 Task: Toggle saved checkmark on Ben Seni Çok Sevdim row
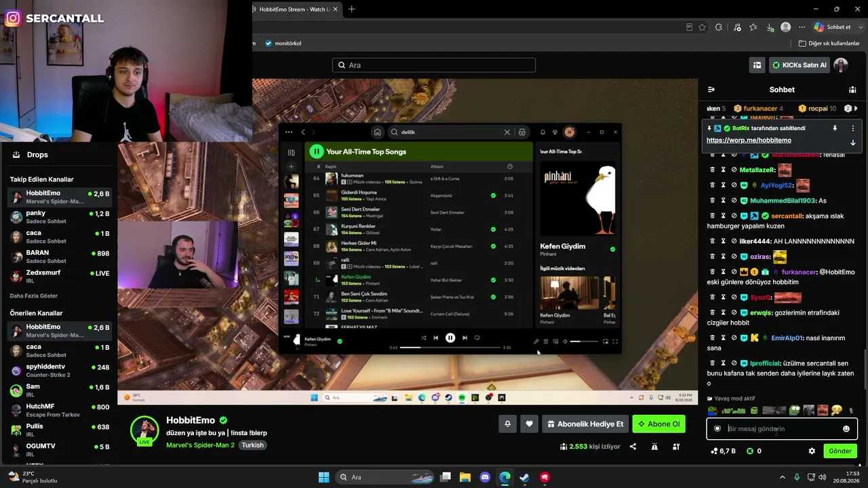(493, 297)
